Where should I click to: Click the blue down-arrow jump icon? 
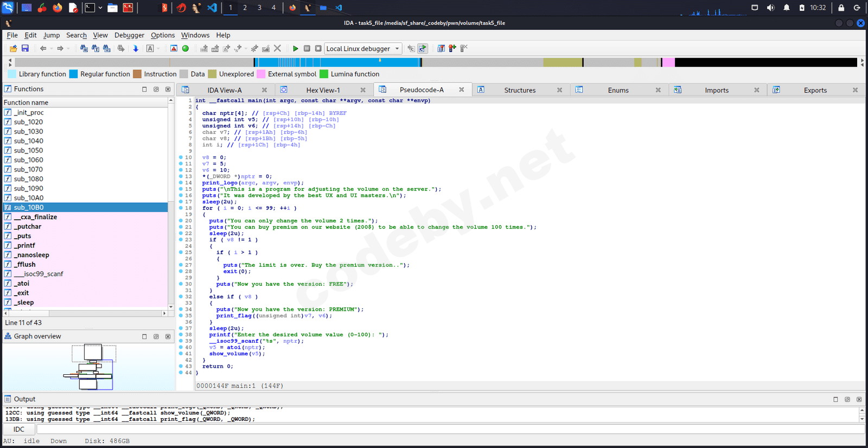(136, 49)
